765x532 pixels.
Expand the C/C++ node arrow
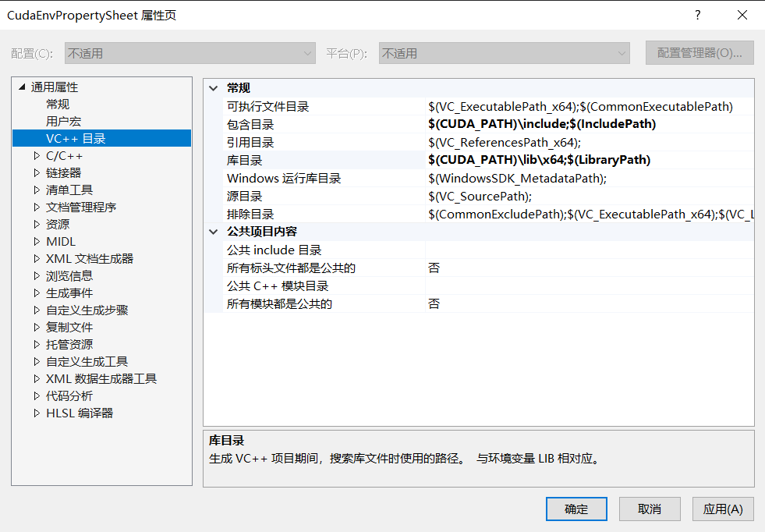coord(37,156)
